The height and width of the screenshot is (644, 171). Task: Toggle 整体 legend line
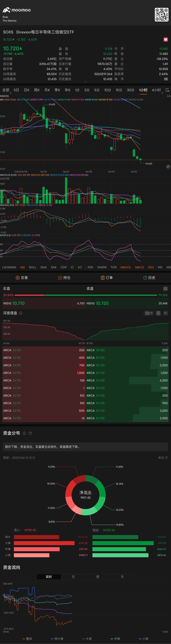pos(27,639)
